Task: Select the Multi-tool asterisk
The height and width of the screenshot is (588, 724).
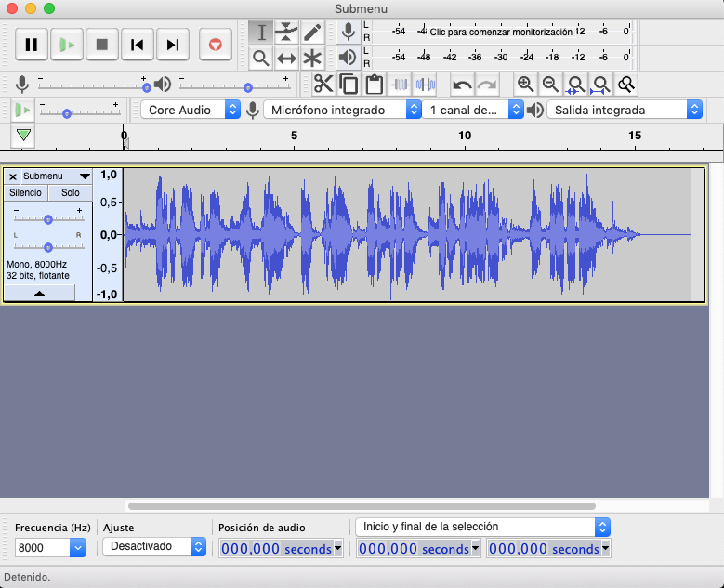Action: coord(312,59)
